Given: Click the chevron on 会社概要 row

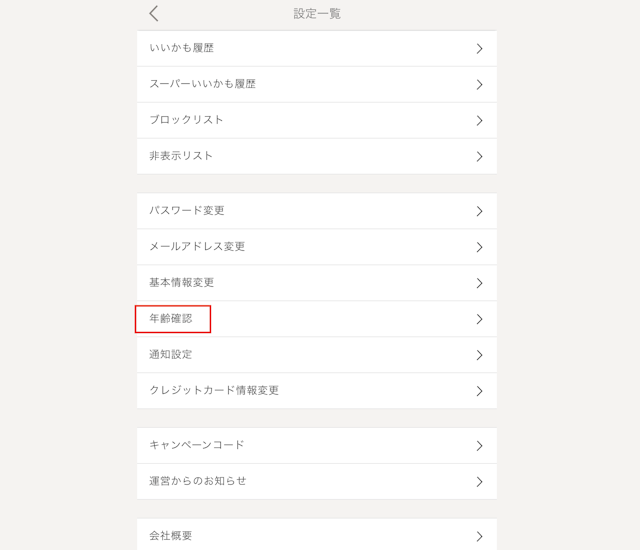Looking at the screenshot, I should 480,536.
